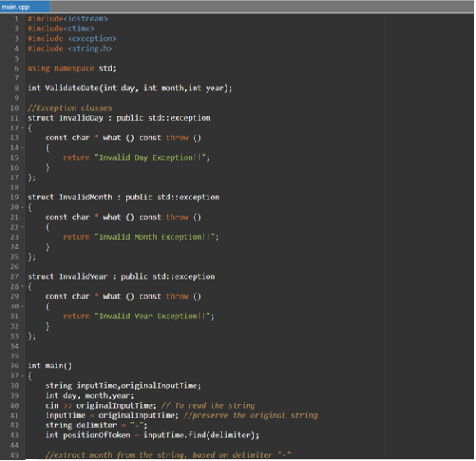The height and width of the screenshot is (461, 476).
Task: Click "int day, month,year;" line
Action: [89, 395]
